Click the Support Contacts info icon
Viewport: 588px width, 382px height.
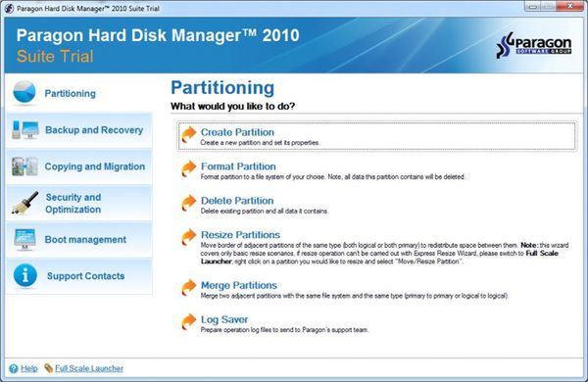25,275
